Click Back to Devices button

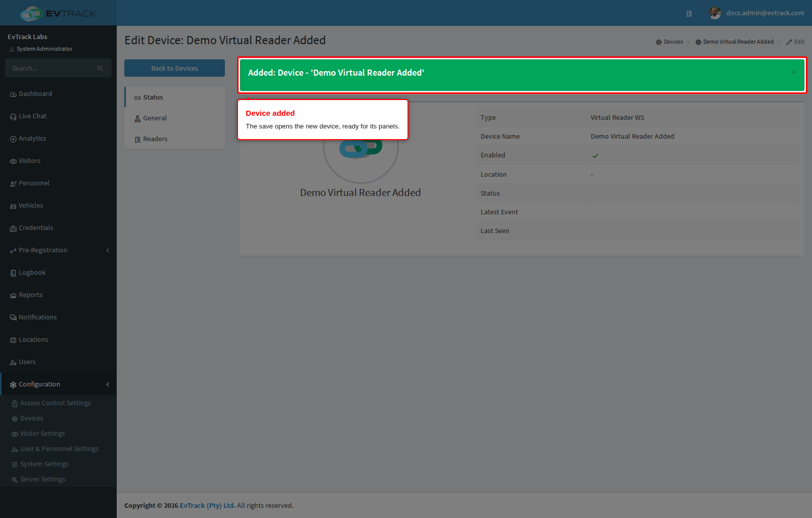(175, 68)
